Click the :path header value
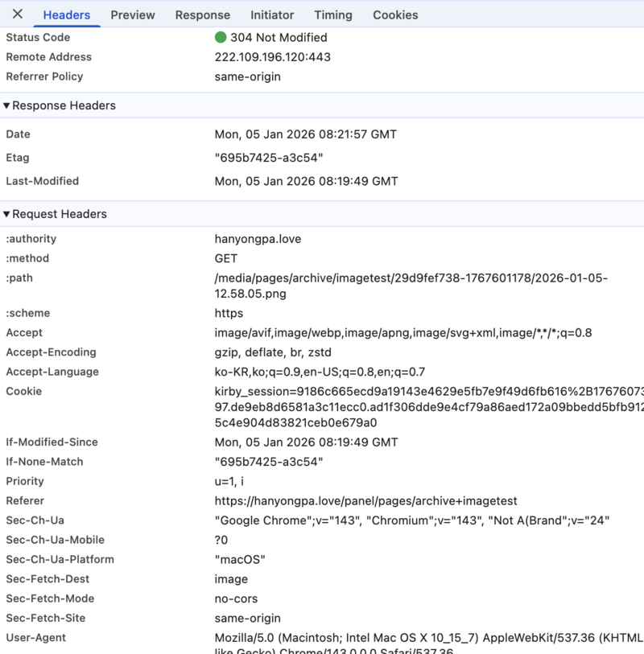Image resolution: width=644 pixels, height=654 pixels. (x=411, y=286)
